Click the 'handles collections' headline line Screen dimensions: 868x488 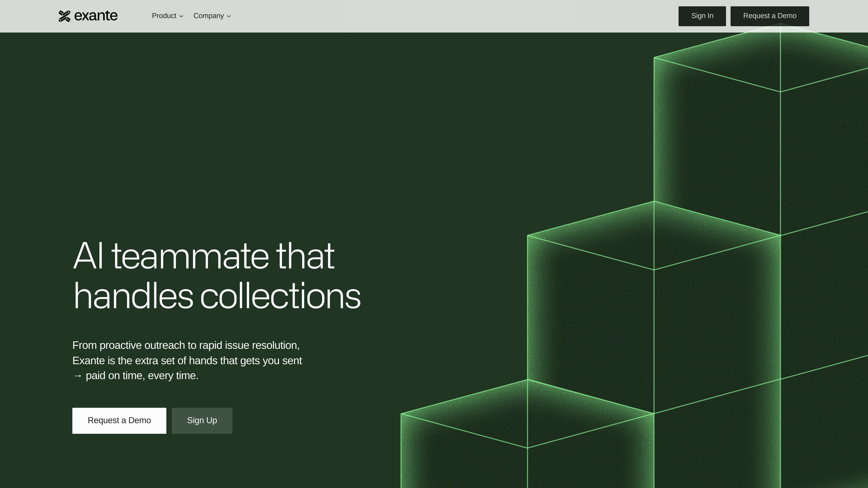point(217,296)
